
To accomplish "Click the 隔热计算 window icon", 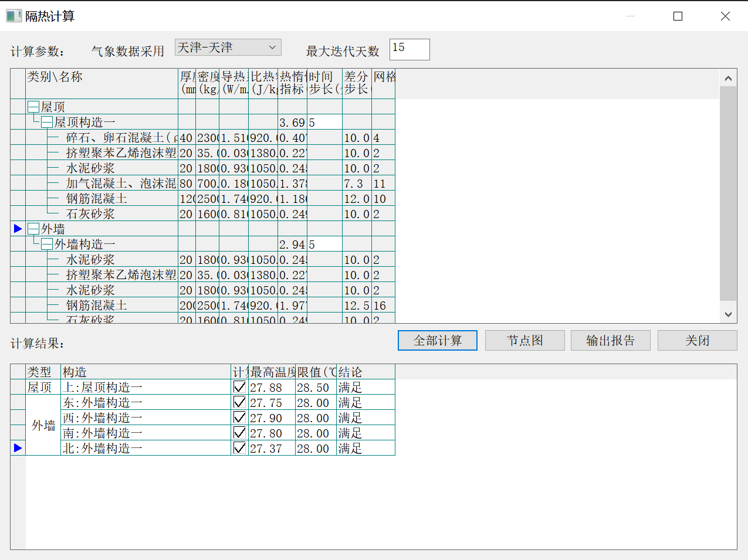I will pos(13,16).
